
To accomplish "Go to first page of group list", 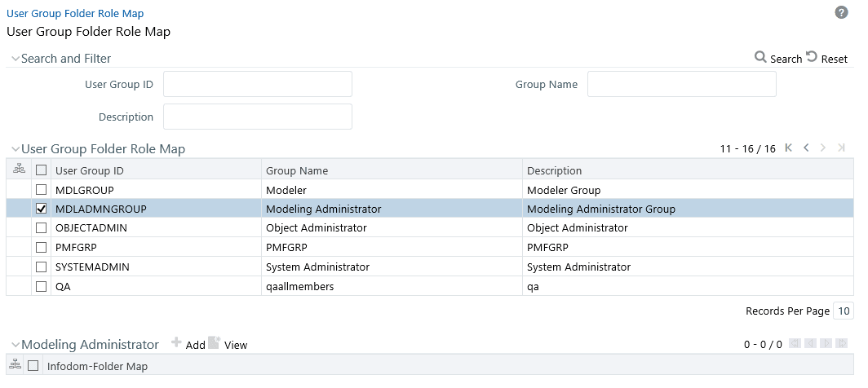I will 788,148.
